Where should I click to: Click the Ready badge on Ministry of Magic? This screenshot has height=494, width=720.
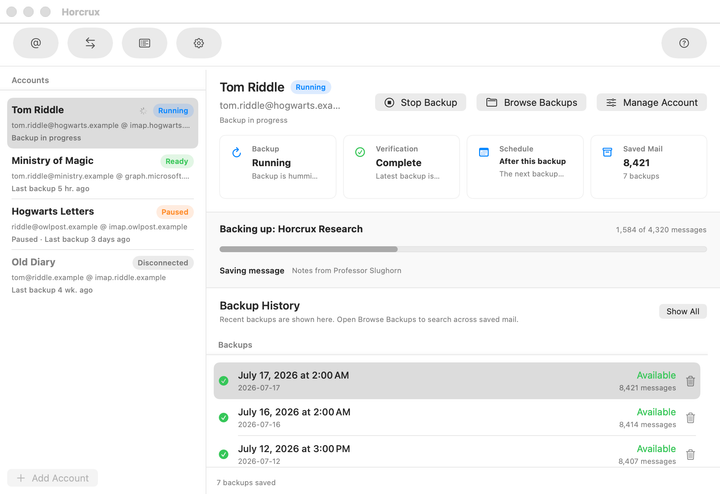pyautogui.click(x=177, y=161)
